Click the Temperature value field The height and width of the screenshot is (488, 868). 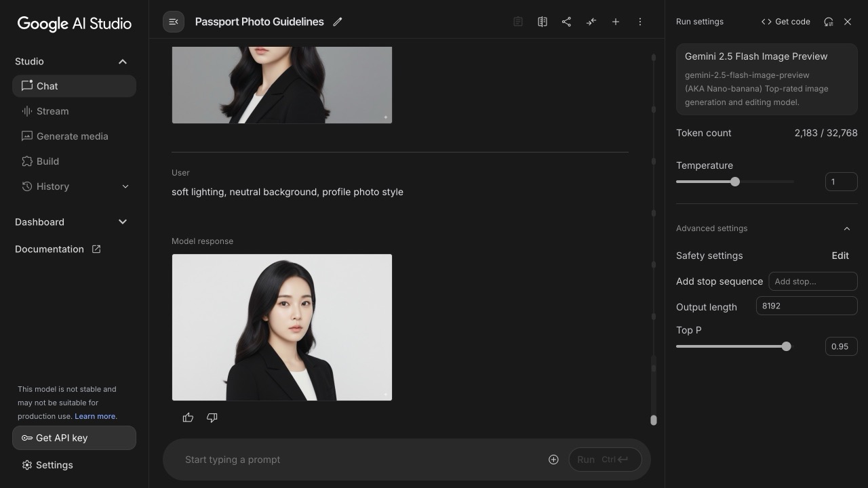tap(842, 182)
